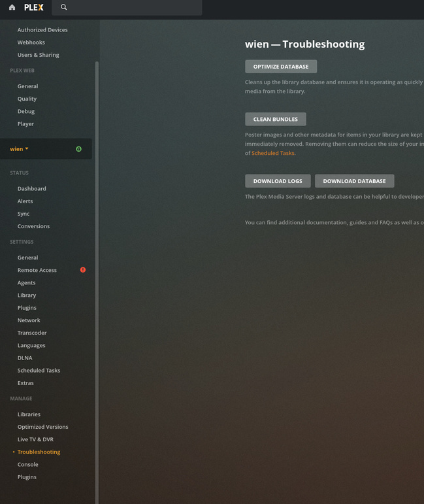
Task: Open Player settings
Action: coord(25,124)
